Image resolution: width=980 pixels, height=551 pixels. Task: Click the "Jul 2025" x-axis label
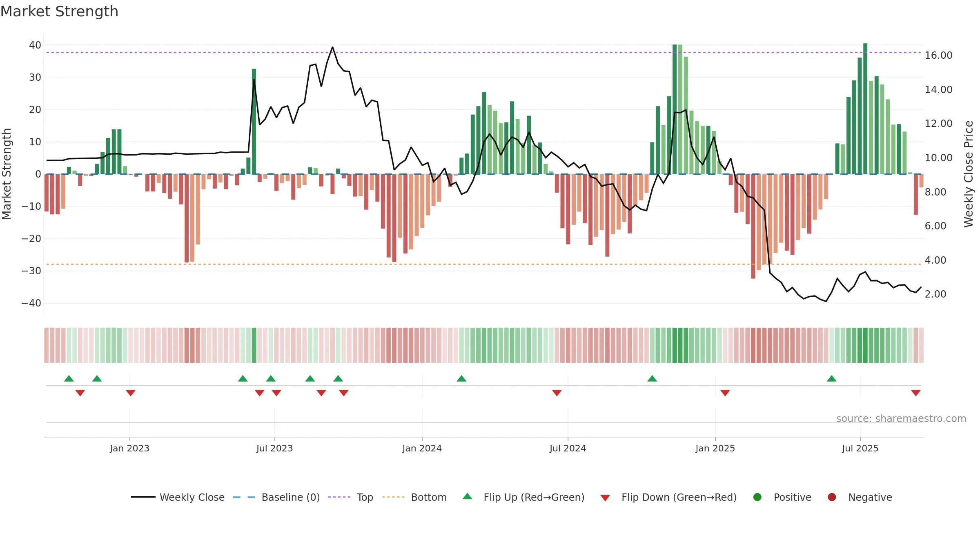860,448
